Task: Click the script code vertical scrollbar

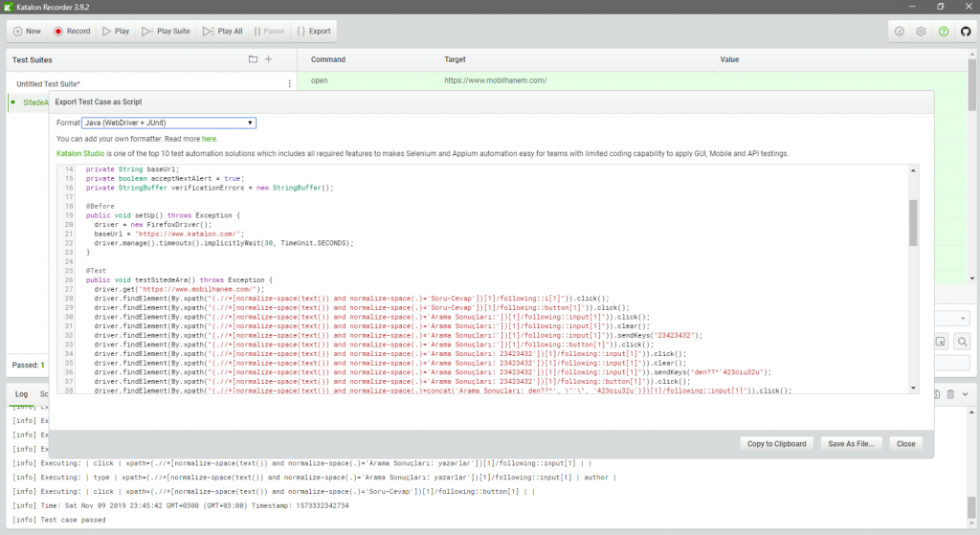Action: (x=913, y=279)
